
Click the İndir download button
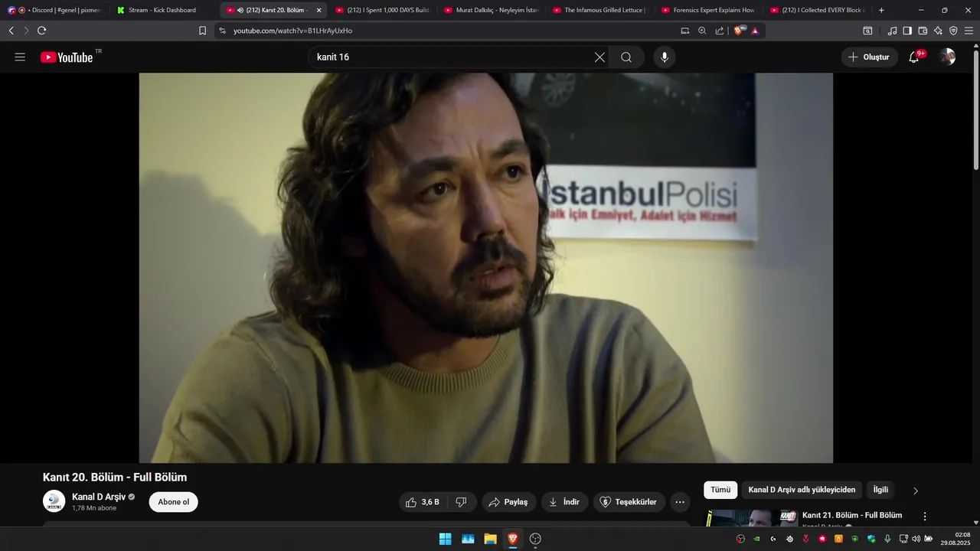tap(564, 502)
